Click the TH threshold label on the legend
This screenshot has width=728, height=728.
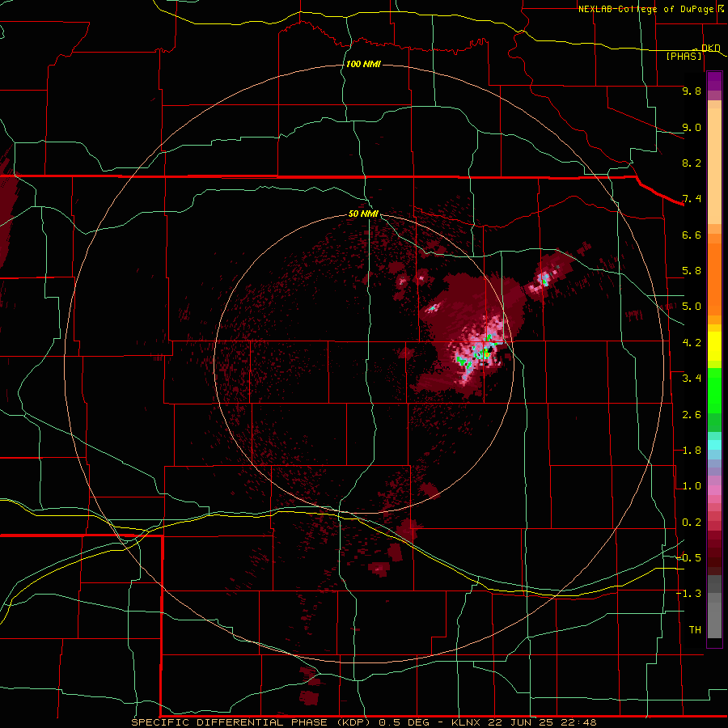tap(695, 630)
